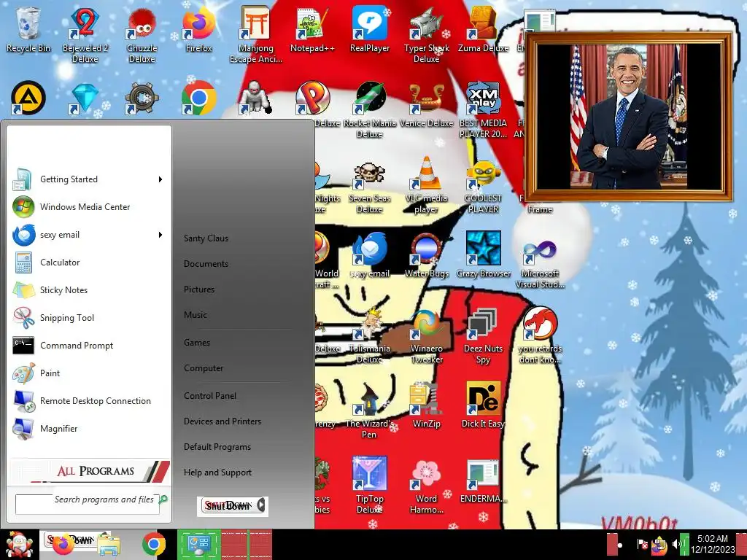Image resolution: width=747 pixels, height=560 pixels.
Task: Launch Rocket Mania Deluxe icon
Action: [369, 109]
